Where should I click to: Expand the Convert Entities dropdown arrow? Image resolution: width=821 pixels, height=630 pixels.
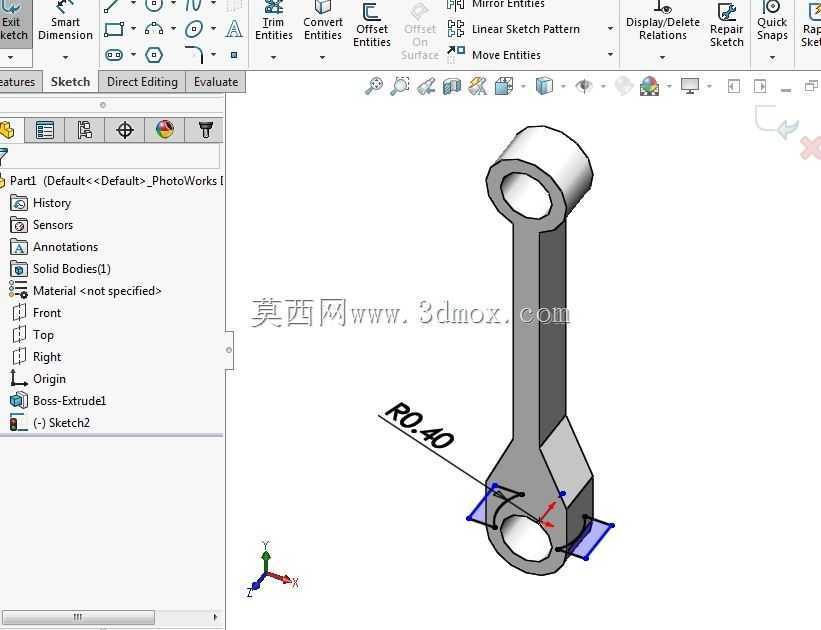(323, 57)
